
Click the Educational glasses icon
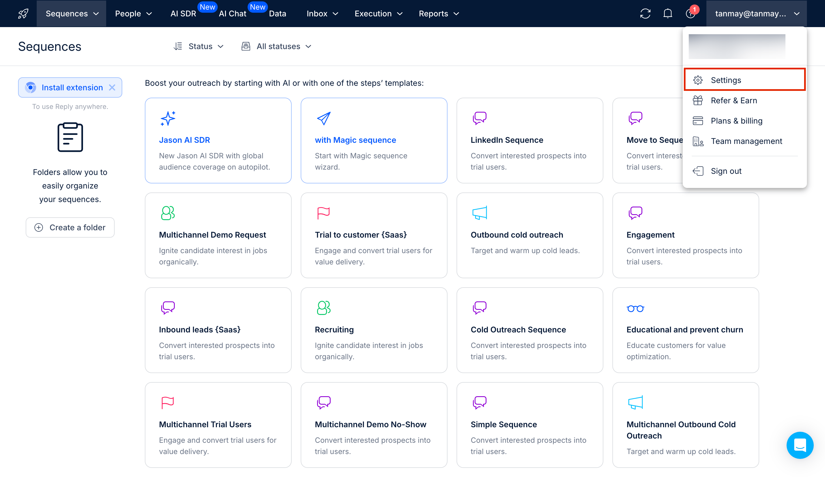(635, 308)
